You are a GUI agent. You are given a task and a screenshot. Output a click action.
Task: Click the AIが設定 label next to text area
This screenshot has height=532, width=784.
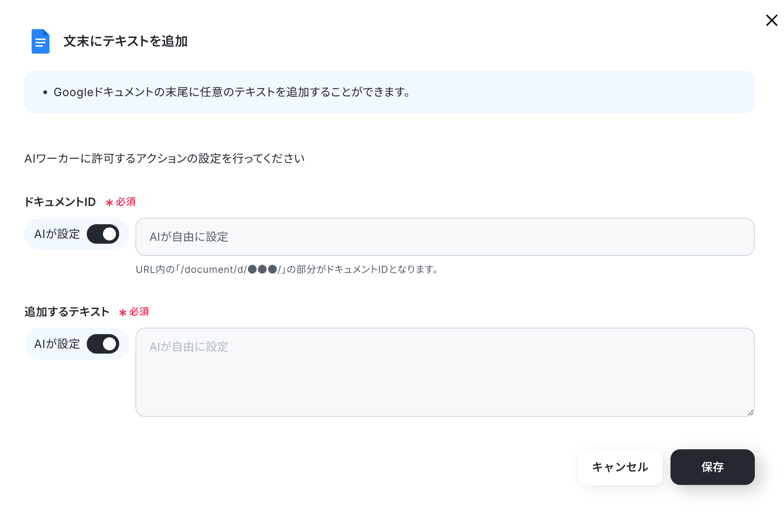coord(57,344)
